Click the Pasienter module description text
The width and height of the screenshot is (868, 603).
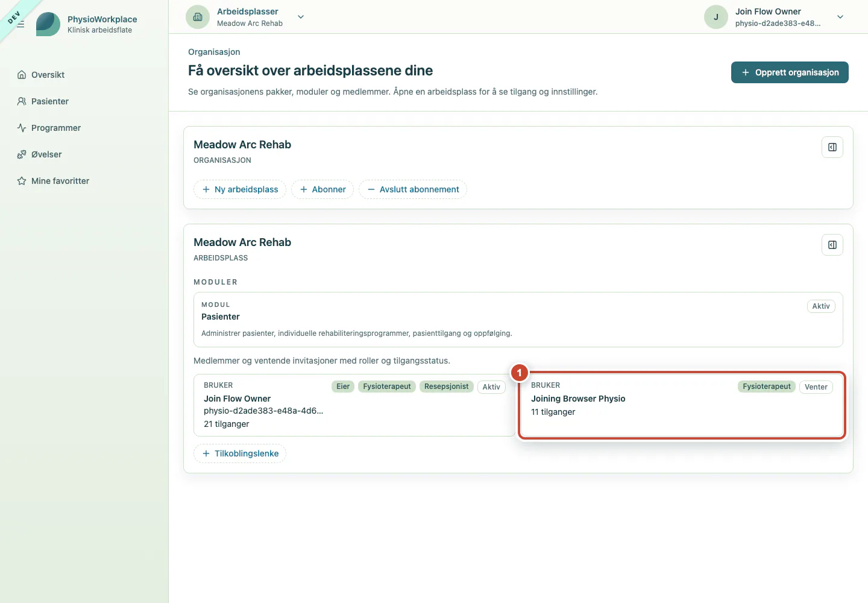click(x=357, y=333)
